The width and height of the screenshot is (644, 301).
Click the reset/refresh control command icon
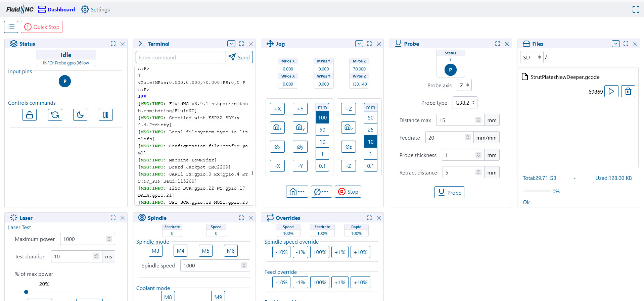[55, 115]
